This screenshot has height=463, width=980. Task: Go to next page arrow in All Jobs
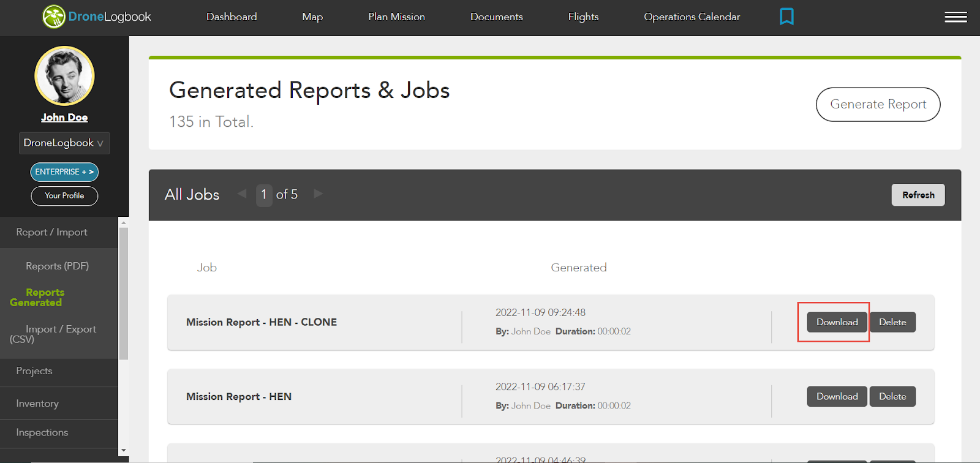[x=318, y=194]
